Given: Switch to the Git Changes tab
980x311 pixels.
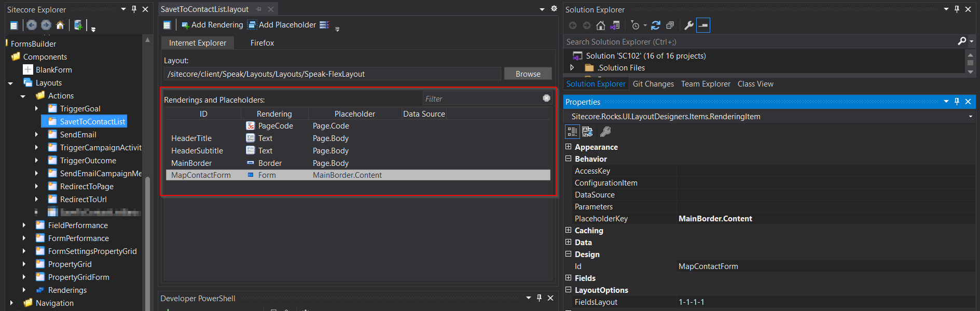Looking at the screenshot, I should point(653,84).
